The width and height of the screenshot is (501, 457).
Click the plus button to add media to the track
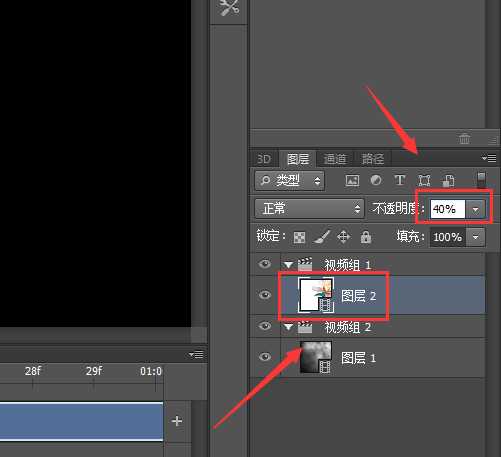pos(177,421)
